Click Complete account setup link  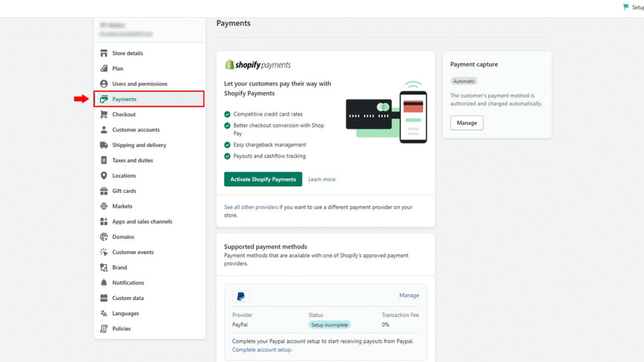point(262,349)
